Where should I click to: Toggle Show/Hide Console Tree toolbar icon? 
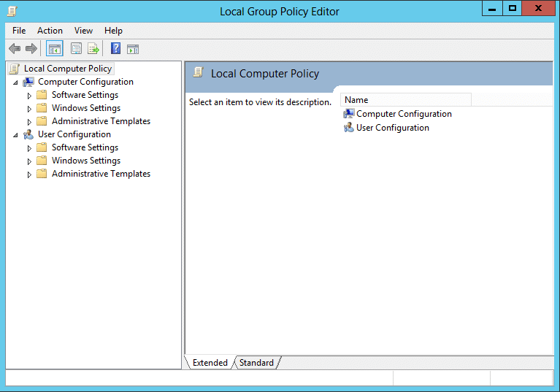coord(55,49)
